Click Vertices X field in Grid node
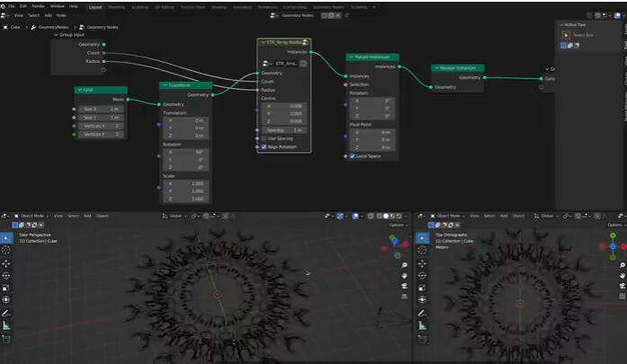627x364 pixels. tap(101, 126)
